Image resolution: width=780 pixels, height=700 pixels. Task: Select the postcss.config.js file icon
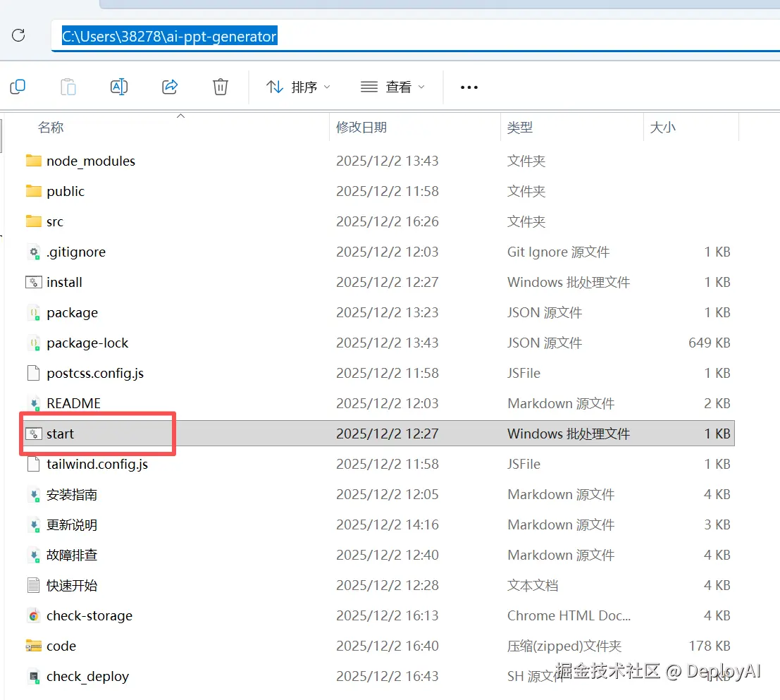click(x=33, y=373)
